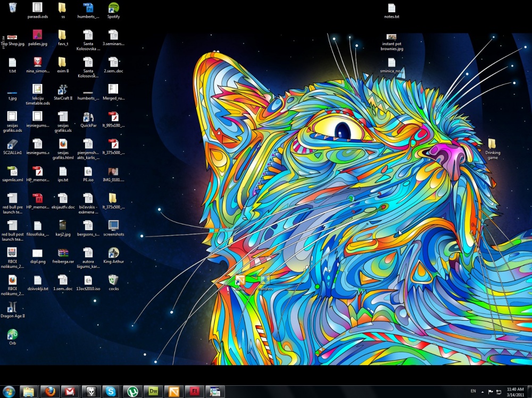The image size is (532, 398).
Task: Select the paraadi.ods spreadsheet icon
Action: (x=37, y=7)
